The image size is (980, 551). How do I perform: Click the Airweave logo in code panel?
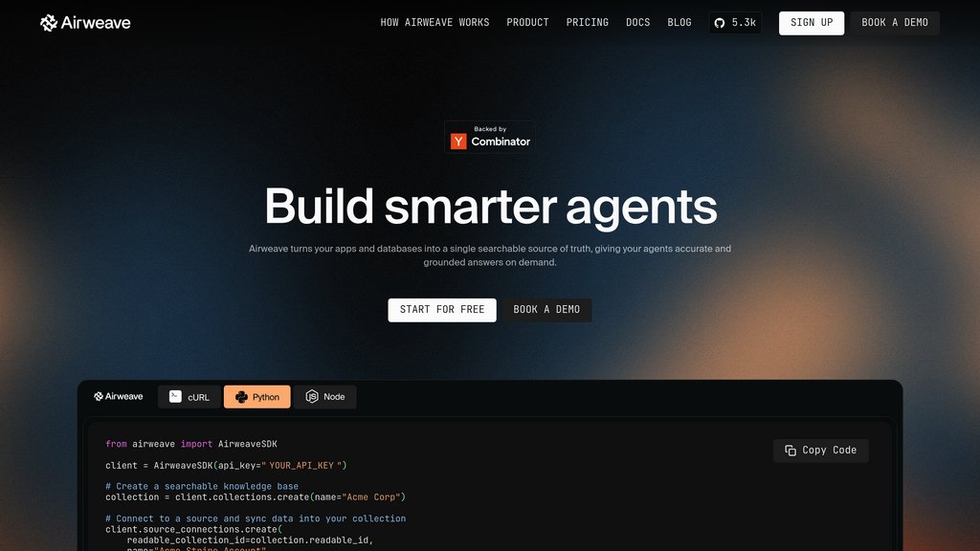(118, 397)
